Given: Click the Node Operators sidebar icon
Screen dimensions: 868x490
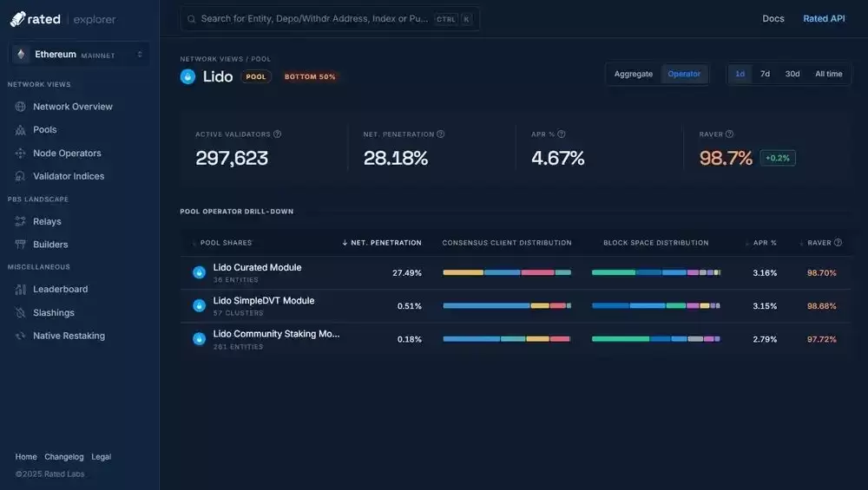Looking at the screenshot, I should [21, 154].
